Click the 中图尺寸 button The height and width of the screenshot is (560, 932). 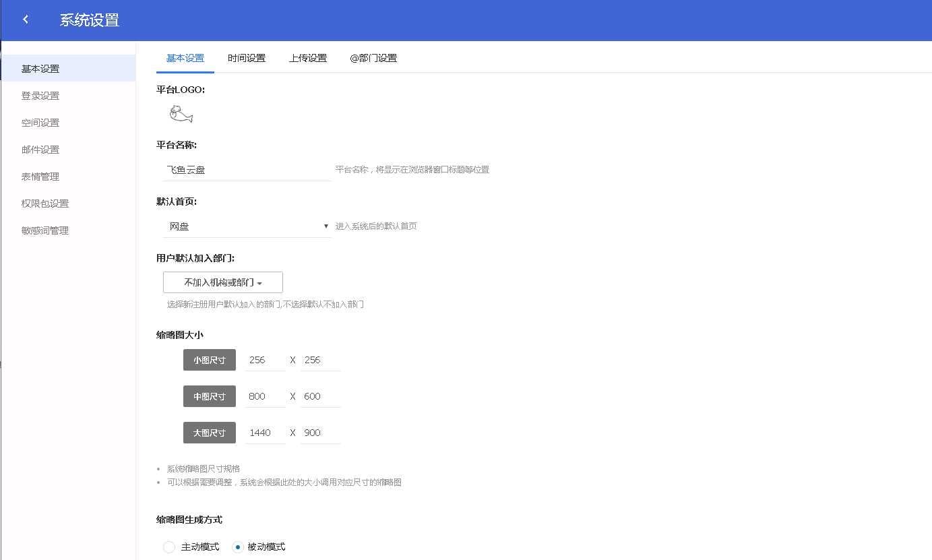click(209, 396)
